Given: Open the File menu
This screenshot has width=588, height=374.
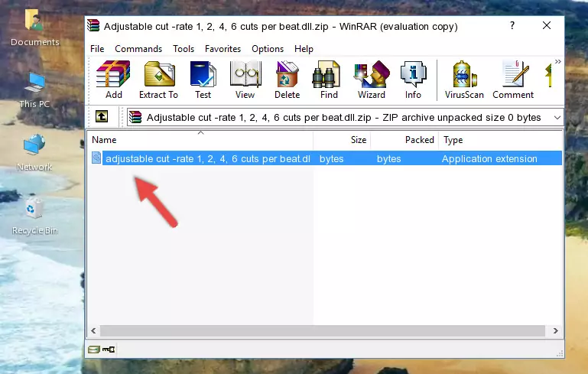Looking at the screenshot, I should point(97,49).
